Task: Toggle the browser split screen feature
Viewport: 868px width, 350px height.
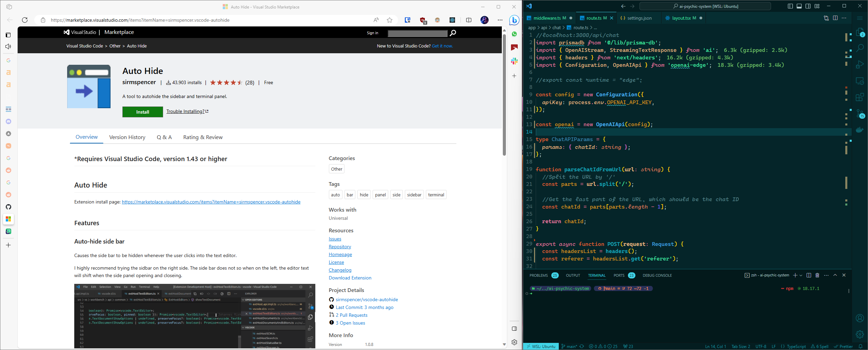Action: coord(469,20)
